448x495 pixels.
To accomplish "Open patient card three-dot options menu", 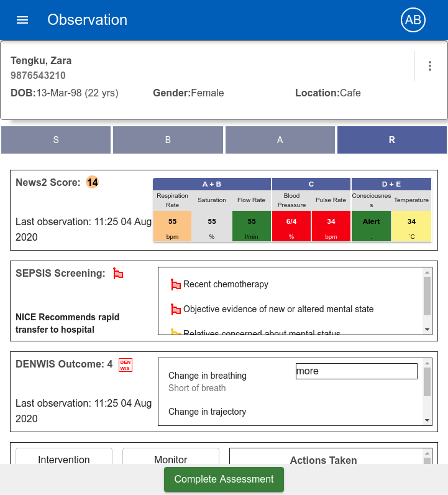I will pyautogui.click(x=430, y=66).
